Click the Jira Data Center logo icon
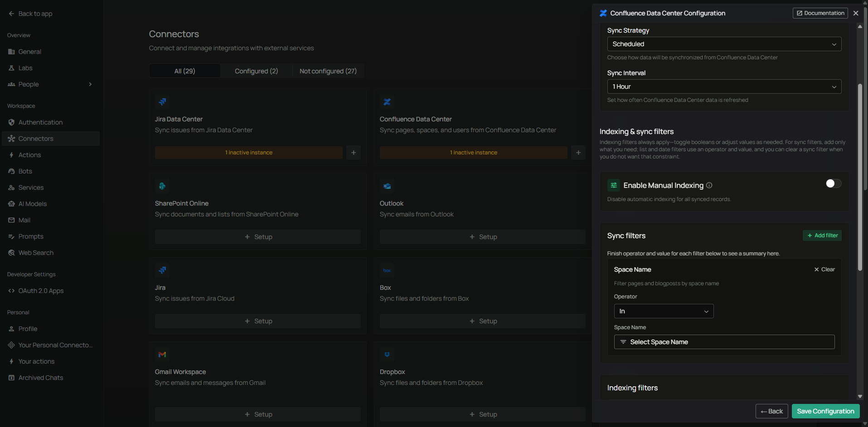 (x=162, y=102)
